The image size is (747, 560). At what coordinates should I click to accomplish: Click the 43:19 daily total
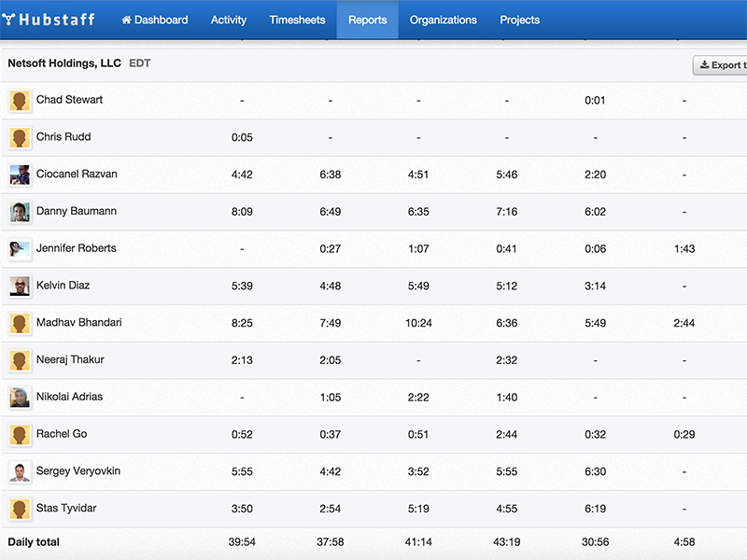(506, 542)
